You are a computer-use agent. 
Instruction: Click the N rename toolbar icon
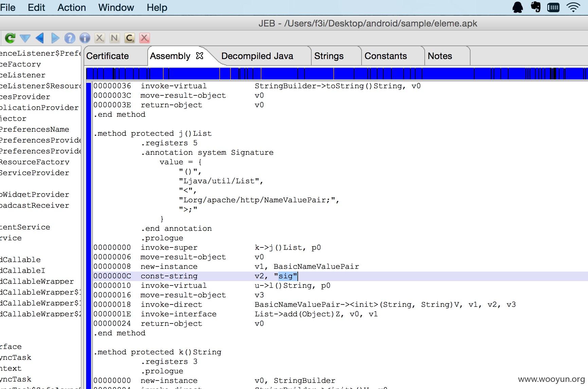[x=114, y=38]
